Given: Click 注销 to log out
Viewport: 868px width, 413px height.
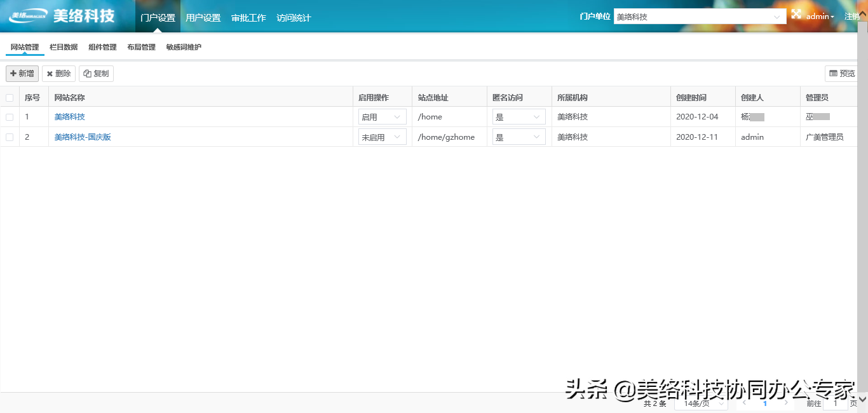Looking at the screenshot, I should pos(853,16).
